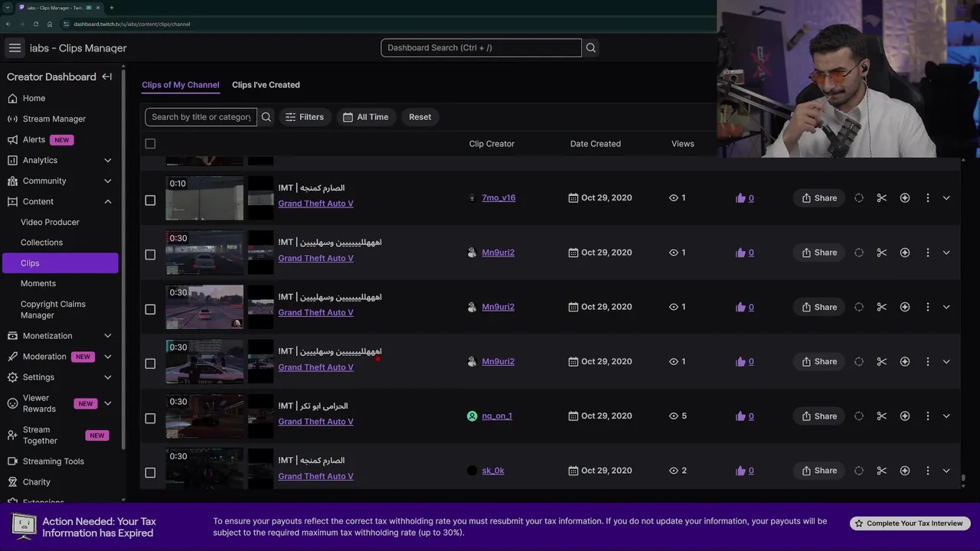Viewport: 980px width, 551px height.
Task: Click Grand Theft Auto V link on nq_on_1 clip
Action: (315, 422)
